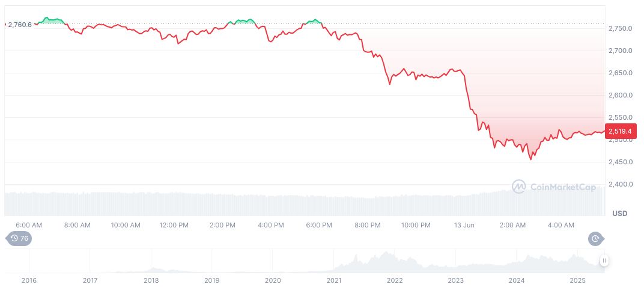Click the 13 Jun date label
644x287 pixels.
(464, 225)
